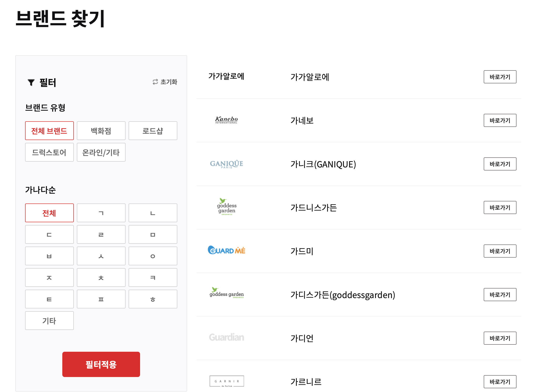Open 바로가기 for 가니크(GANIQUE)

(x=500, y=164)
